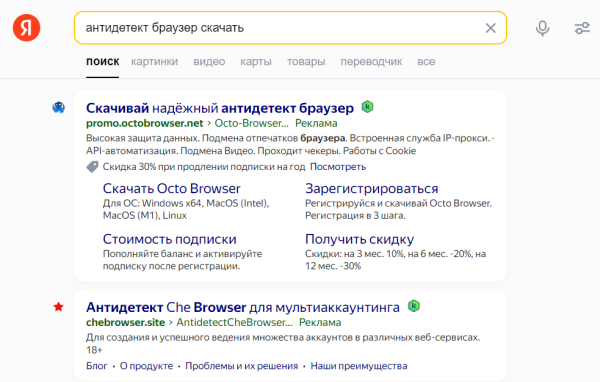600x382 pixels.
Task: Click the red star Che Browser favicon
Action: (x=59, y=307)
